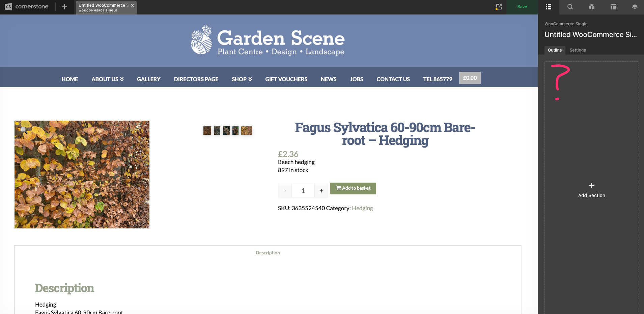
Task: Increase quantity with the plus stepper
Action: coord(321,190)
